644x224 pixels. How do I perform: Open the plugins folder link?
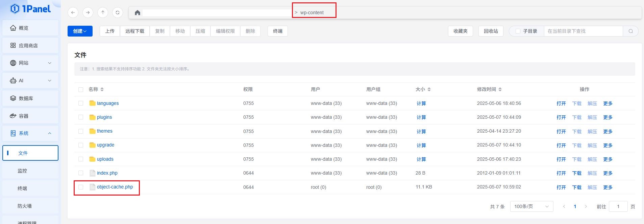(x=104, y=117)
